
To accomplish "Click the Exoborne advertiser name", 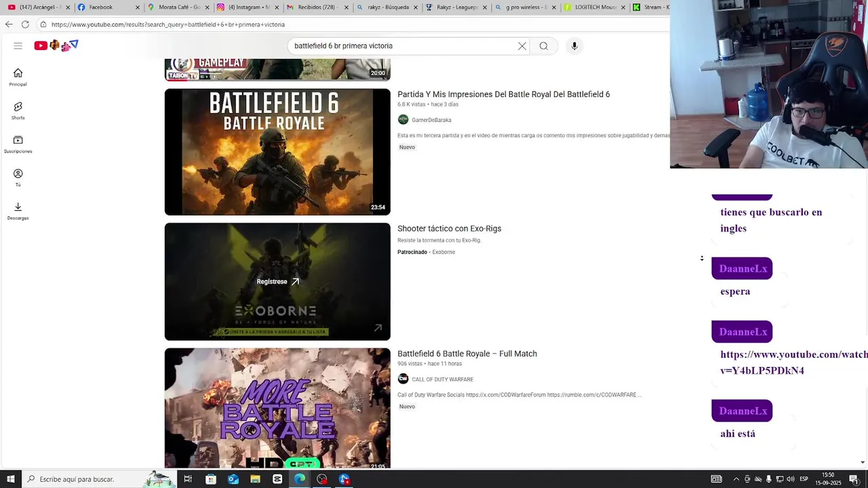I will click(x=443, y=252).
